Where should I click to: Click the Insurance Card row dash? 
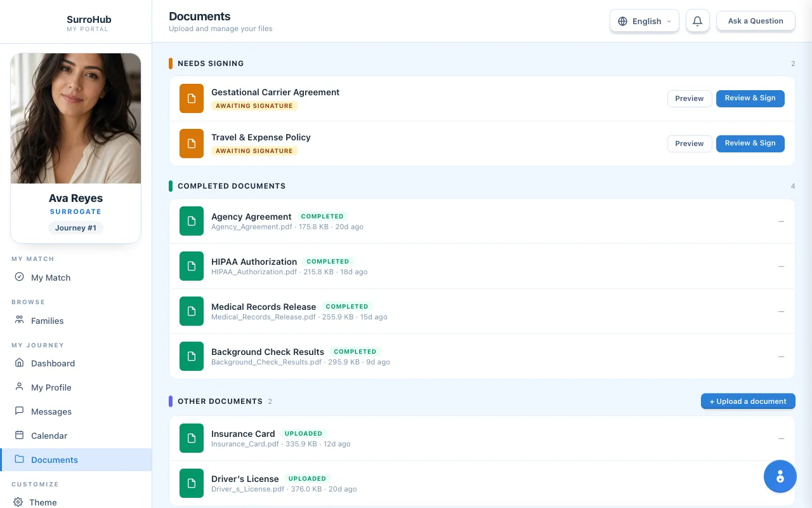click(x=781, y=438)
